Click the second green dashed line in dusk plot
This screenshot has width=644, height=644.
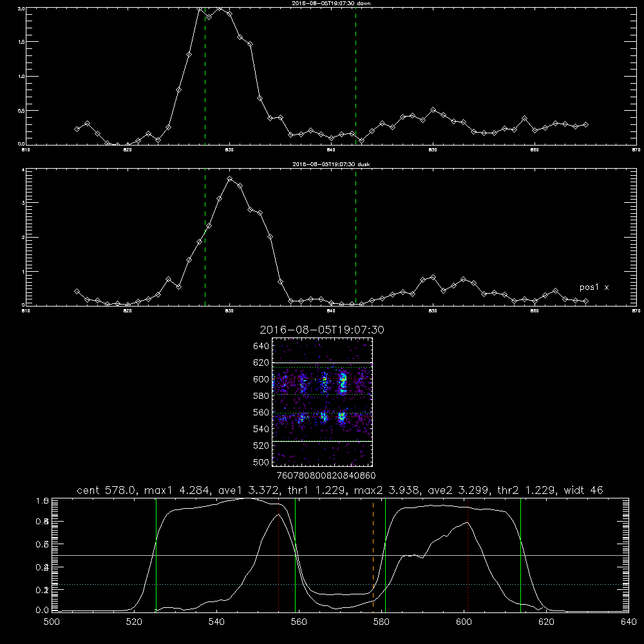(x=355, y=238)
